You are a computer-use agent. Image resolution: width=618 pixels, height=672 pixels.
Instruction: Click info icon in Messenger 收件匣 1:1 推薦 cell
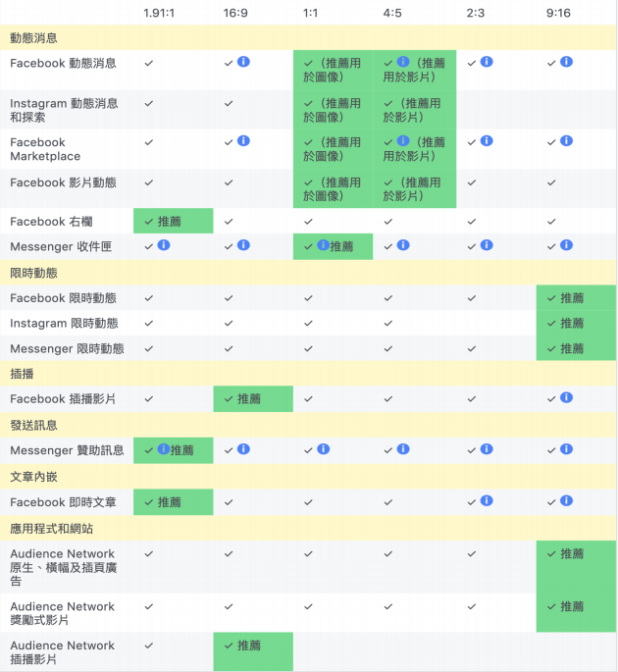323,245
